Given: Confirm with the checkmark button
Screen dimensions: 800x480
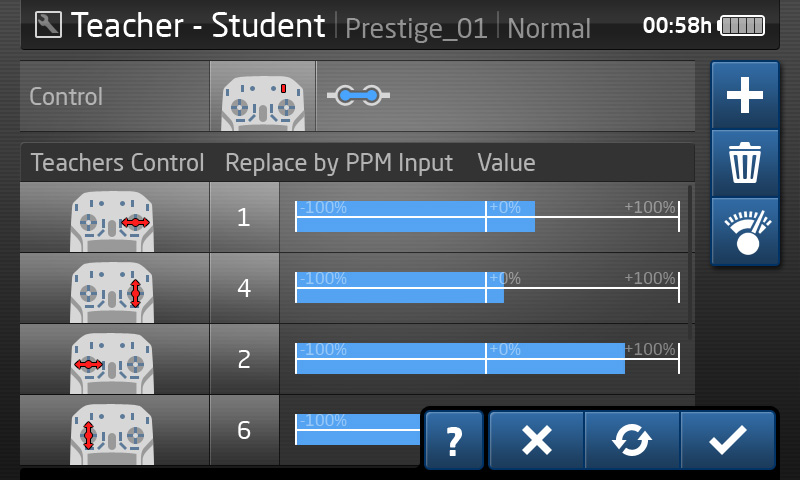Looking at the screenshot, I should click(x=728, y=440).
